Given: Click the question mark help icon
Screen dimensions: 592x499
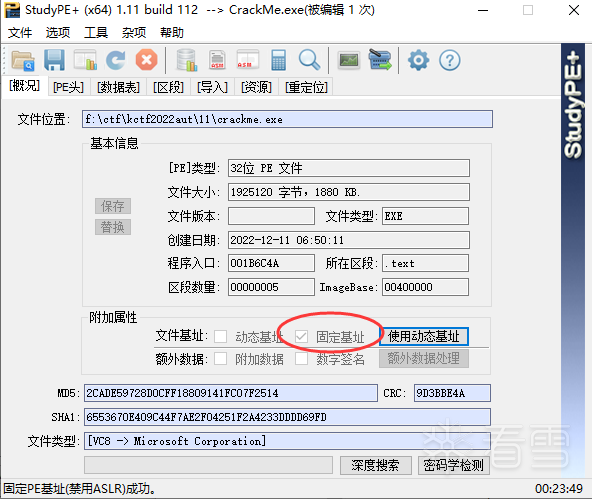Looking at the screenshot, I should (x=450, y=60).
